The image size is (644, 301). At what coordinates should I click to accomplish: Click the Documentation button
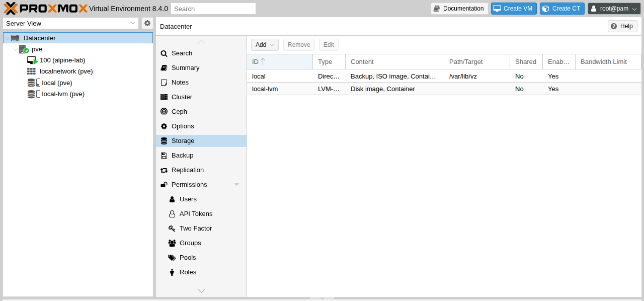click(x=459, y=9)
